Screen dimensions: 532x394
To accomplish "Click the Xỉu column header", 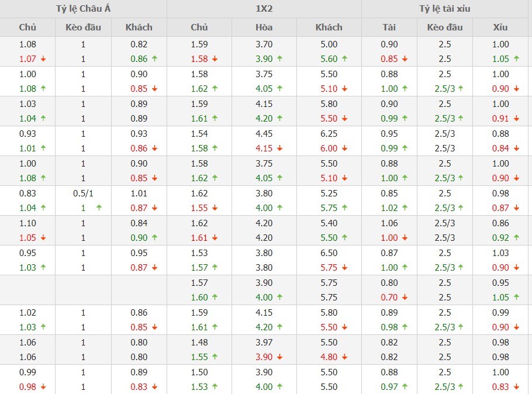I will pos(501,27).
